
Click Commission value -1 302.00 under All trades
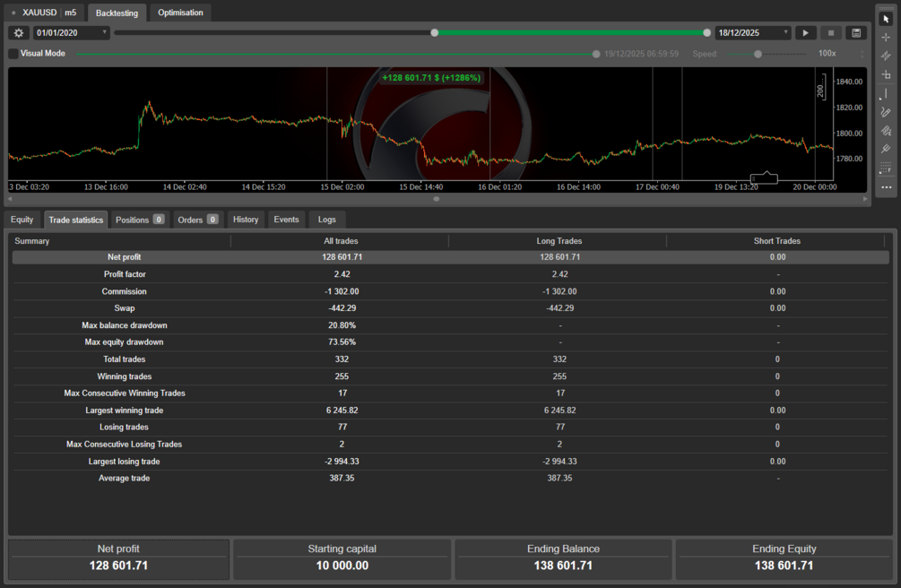342,291
